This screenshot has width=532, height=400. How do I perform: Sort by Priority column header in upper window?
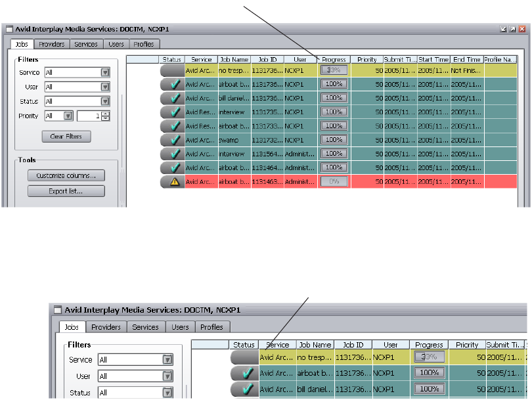tap(367, 59)
